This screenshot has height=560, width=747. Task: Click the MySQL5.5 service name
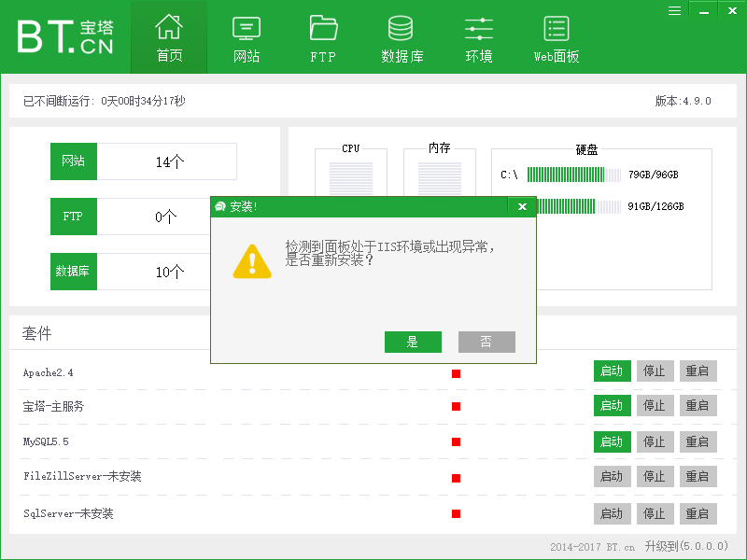coord(46,441)
